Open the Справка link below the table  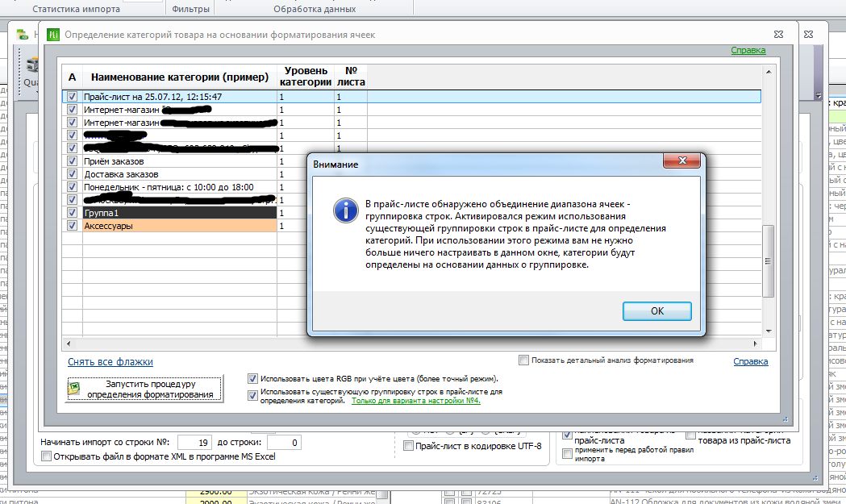(751, 361)
